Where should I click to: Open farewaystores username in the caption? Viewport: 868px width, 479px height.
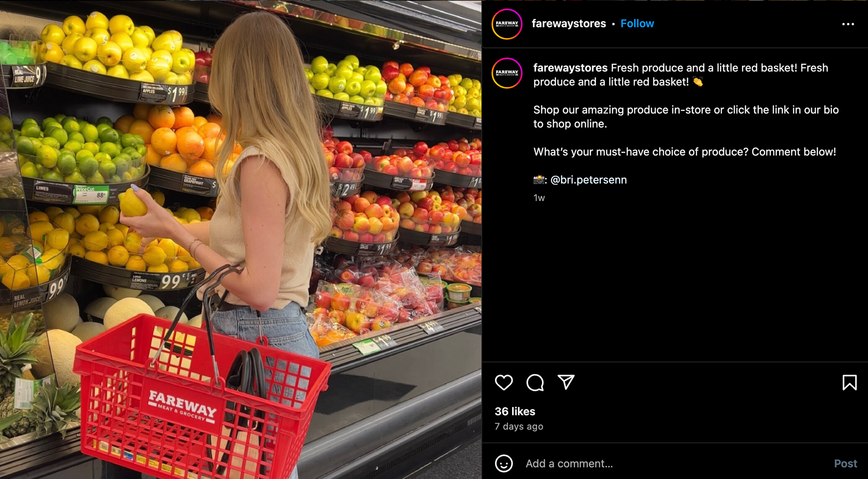pyautogui.click(x=571, y=68)
